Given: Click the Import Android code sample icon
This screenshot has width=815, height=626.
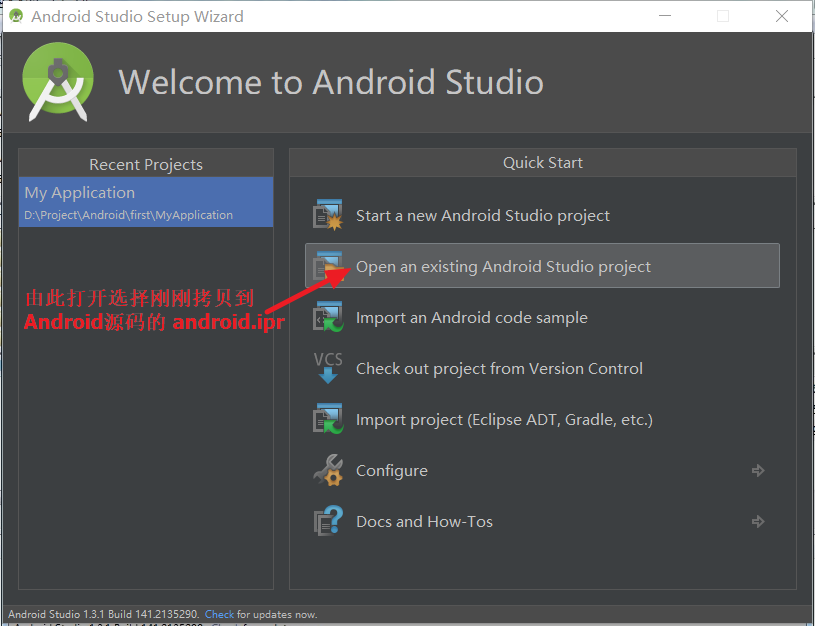Looking at the screenshot, I should [328, 317].
